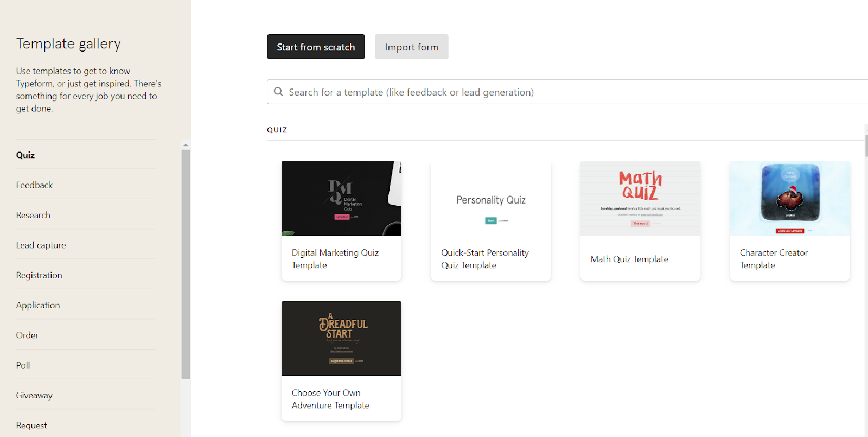
Task: Open Personality Quiz template thumbnail
Action: point(491,198)
